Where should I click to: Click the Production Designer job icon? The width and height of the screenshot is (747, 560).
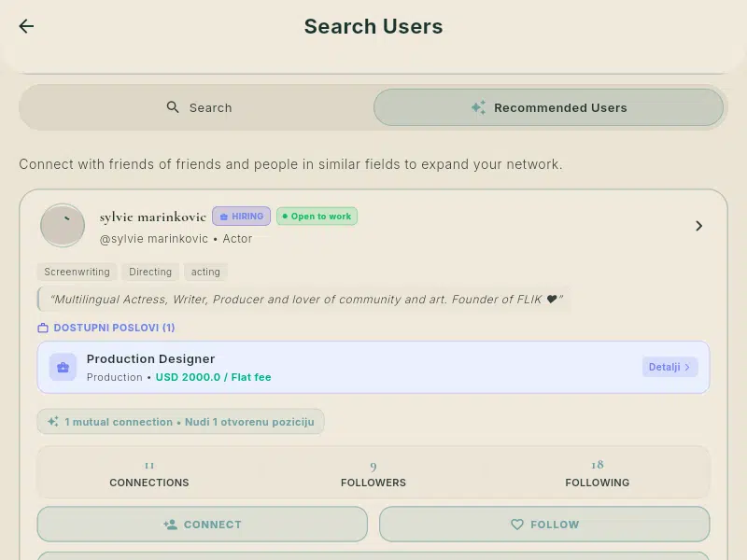(63, 367)
